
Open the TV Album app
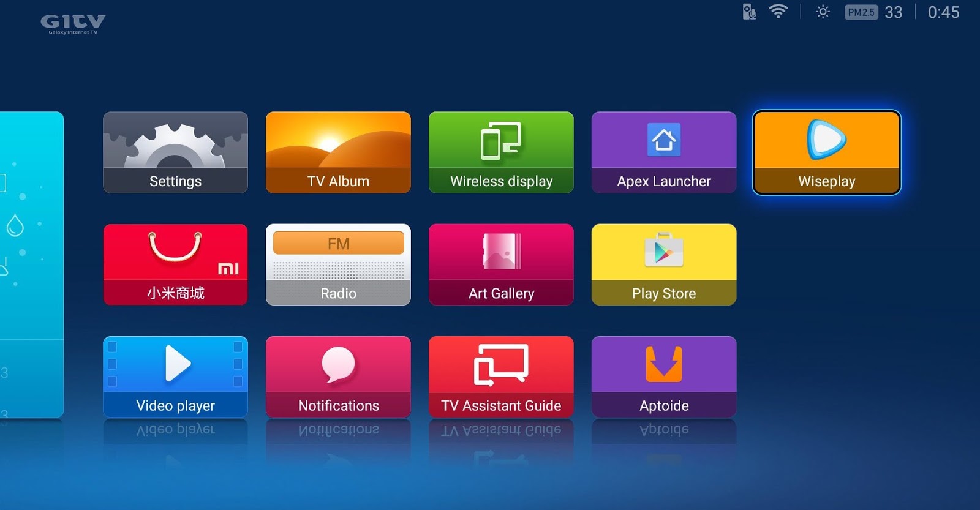[x=338, y=152]
